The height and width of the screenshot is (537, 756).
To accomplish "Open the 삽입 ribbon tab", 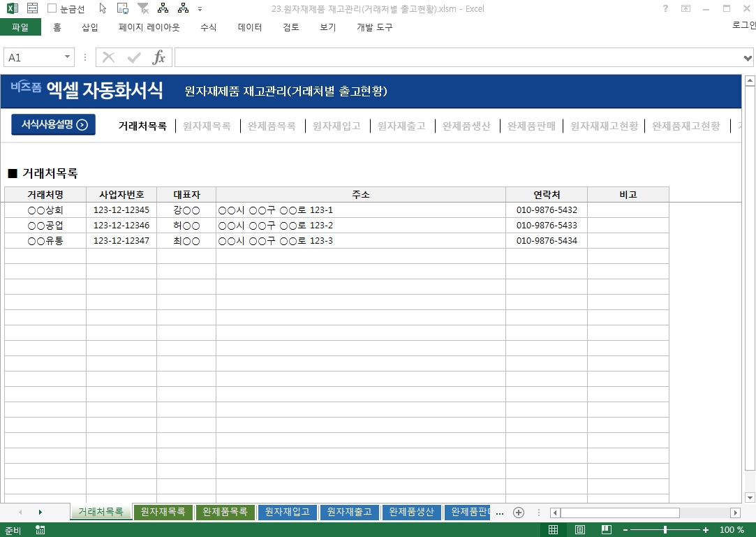I will [90, 27].
